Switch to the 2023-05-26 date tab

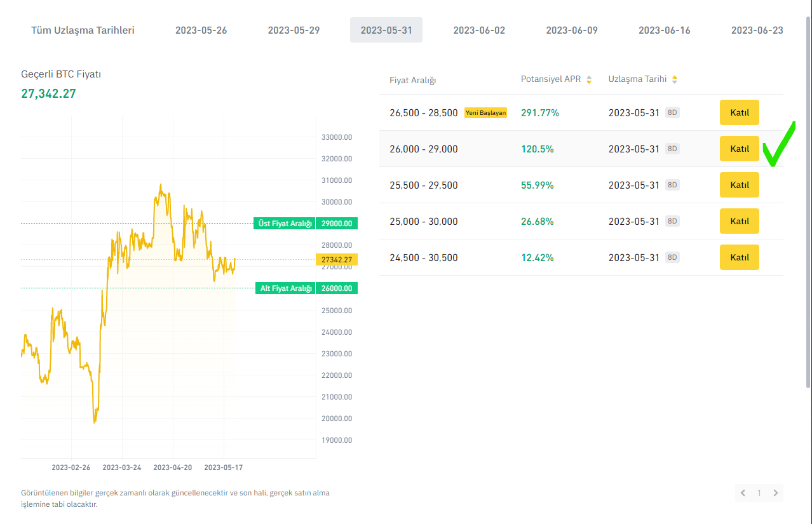(201, 30)
